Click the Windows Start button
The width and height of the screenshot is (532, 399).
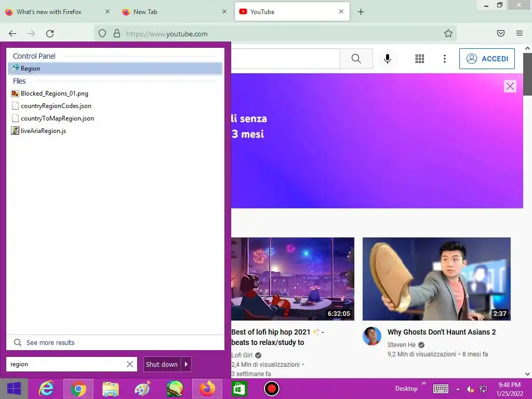tap(14, 389)
